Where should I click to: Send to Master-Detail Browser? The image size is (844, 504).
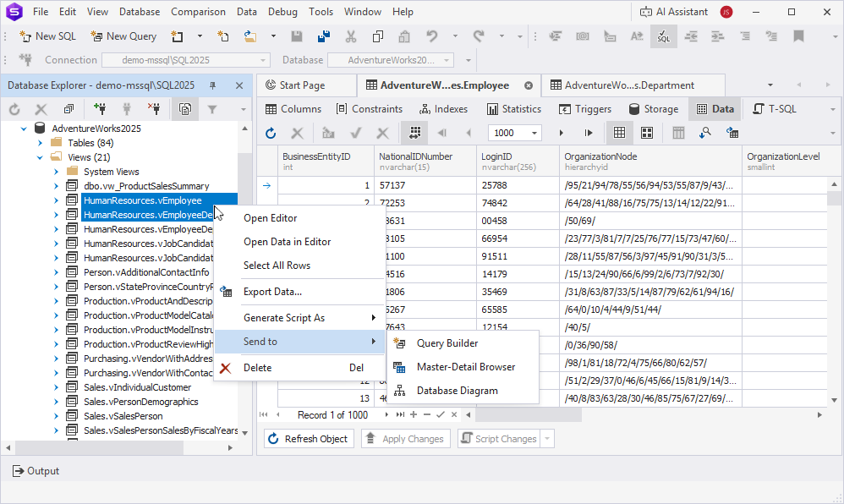click(463, 367)
